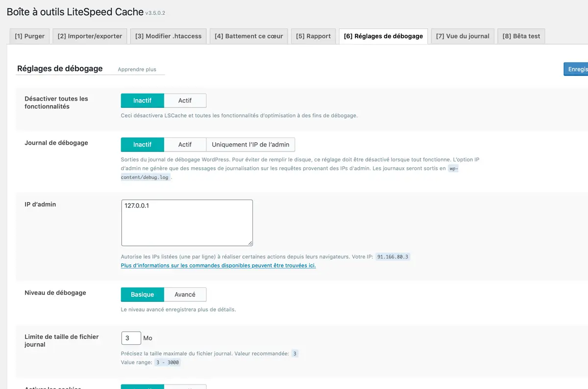Click the IP d'admin label
This screenshot has height=389, width=588.
(40, 205)
